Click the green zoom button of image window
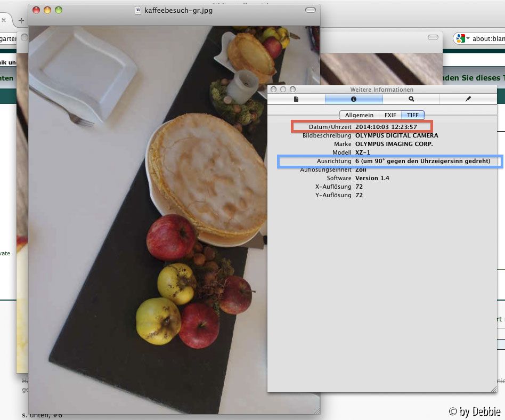The width and height of the screenshot is (505, 420). pyautogui.click(x=59, y=10)
